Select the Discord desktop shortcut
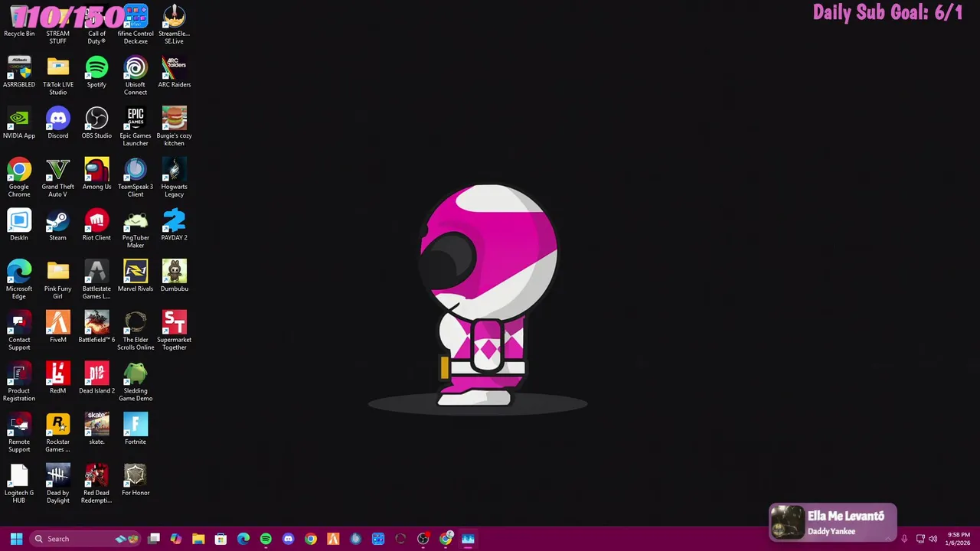Viewport: 980px width, 551px height. coord(58,124)
